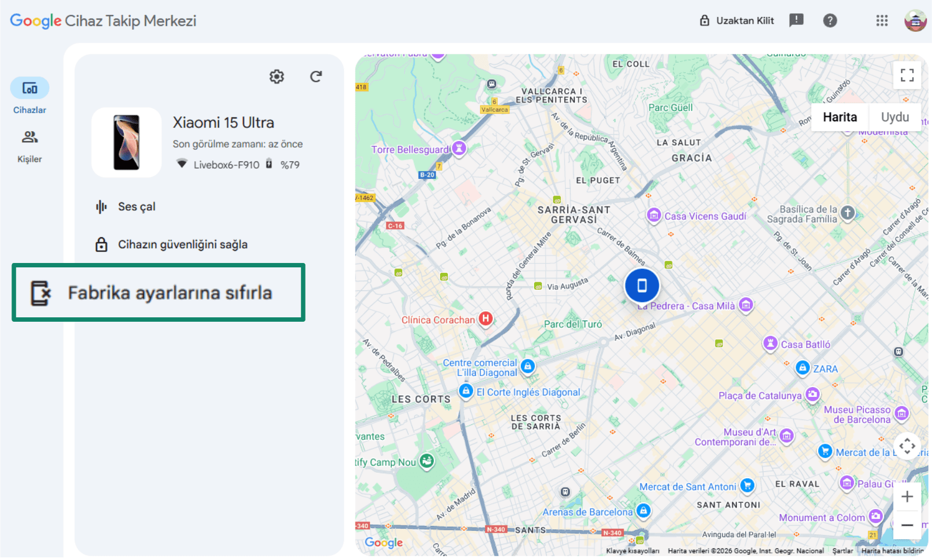Select the Cihazlar sidebar icon
Image resolution: width=933 pixels, height=560 pixels.
29,88
